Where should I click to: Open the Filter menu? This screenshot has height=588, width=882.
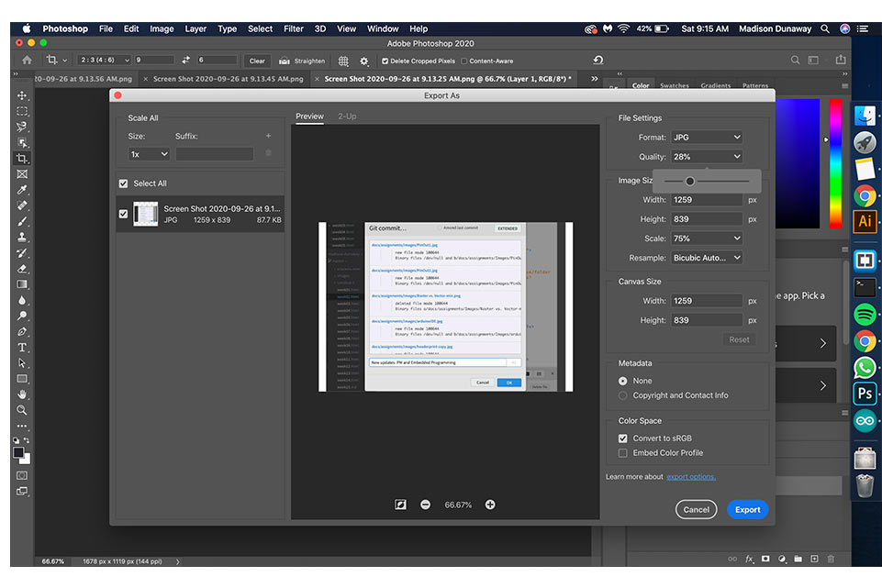point(293,28)
